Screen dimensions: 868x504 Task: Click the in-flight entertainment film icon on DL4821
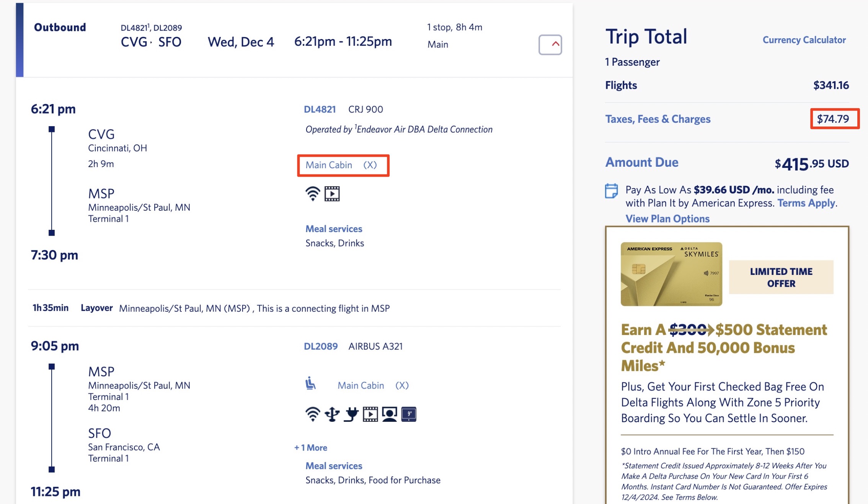pyautogui.click(x=332, y=193)
